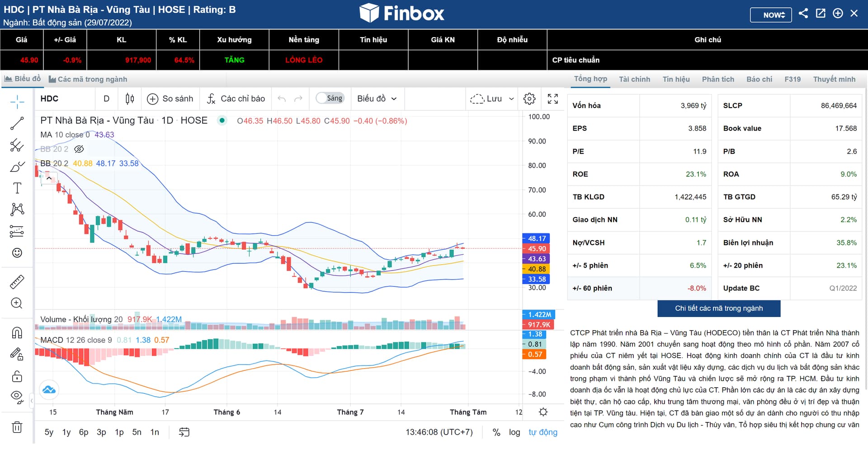Remove all drawings with trash icon
Screen dimensions: 868x455
click(x=17, y=427)
